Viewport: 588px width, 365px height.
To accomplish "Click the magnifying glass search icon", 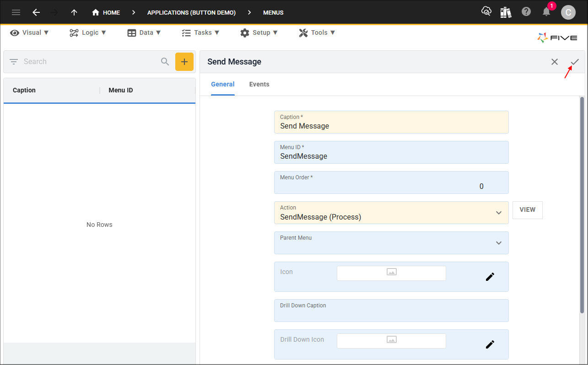I will [165, 61].
